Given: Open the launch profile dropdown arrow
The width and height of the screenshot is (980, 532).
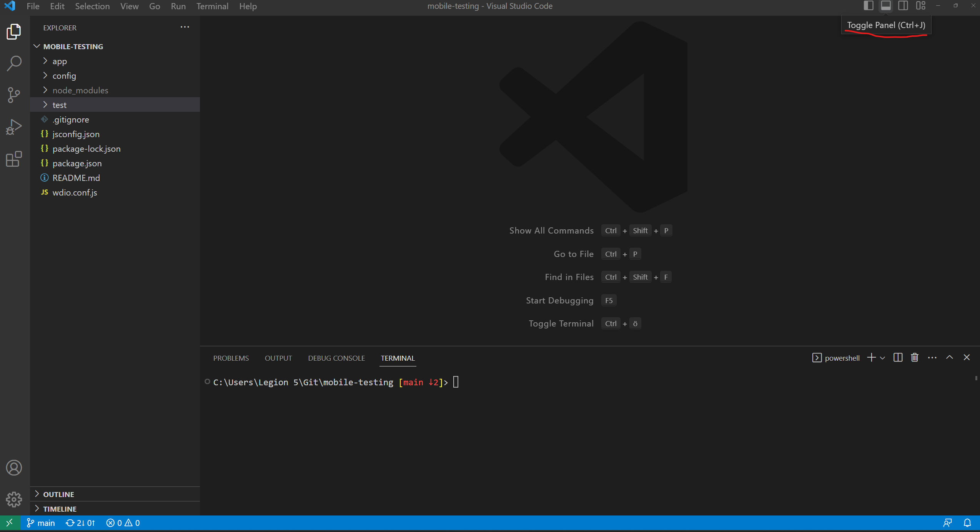Looking at the screenshot, I should point(882,358).
